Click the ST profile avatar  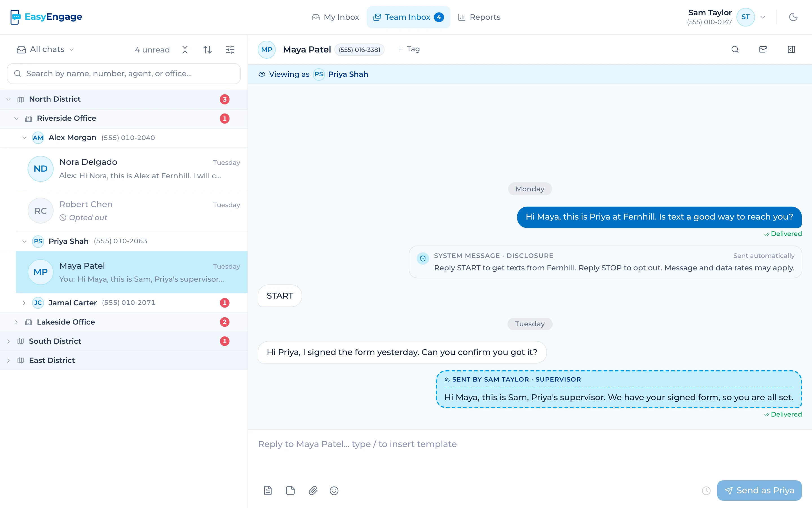745,17
